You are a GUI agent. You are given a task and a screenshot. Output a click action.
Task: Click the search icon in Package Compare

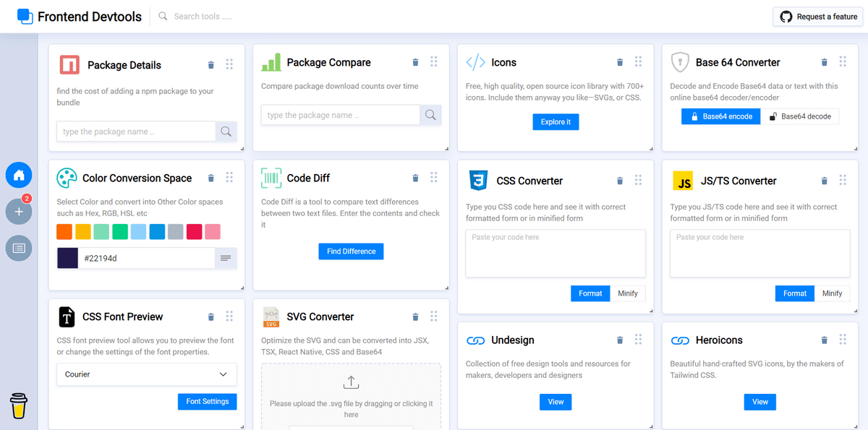[x=430, y=115]
